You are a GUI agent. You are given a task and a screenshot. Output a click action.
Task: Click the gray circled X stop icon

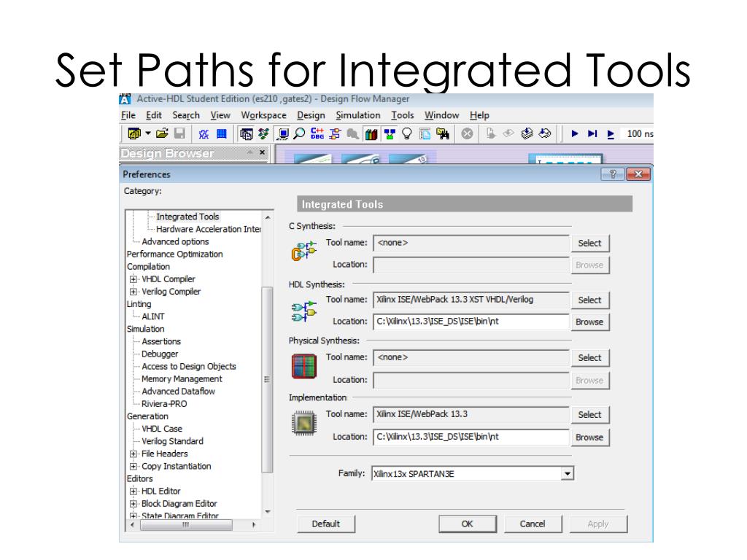coord(467,134)
